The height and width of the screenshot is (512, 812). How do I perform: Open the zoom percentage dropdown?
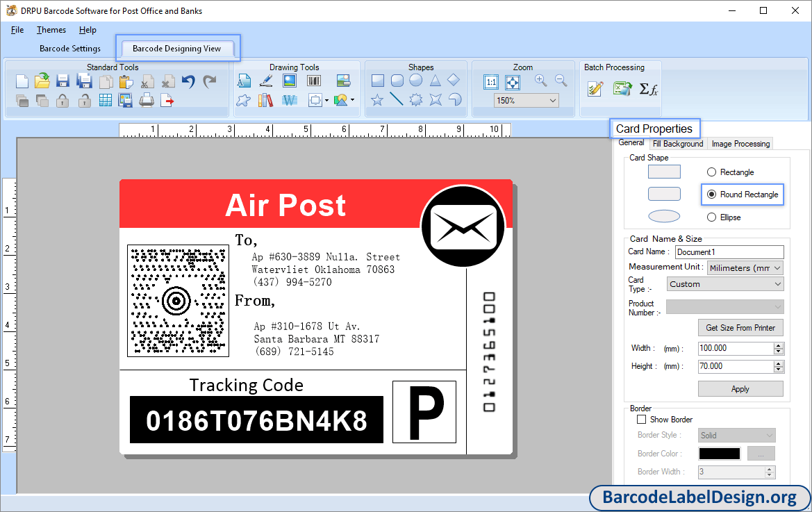click(552, 101)
